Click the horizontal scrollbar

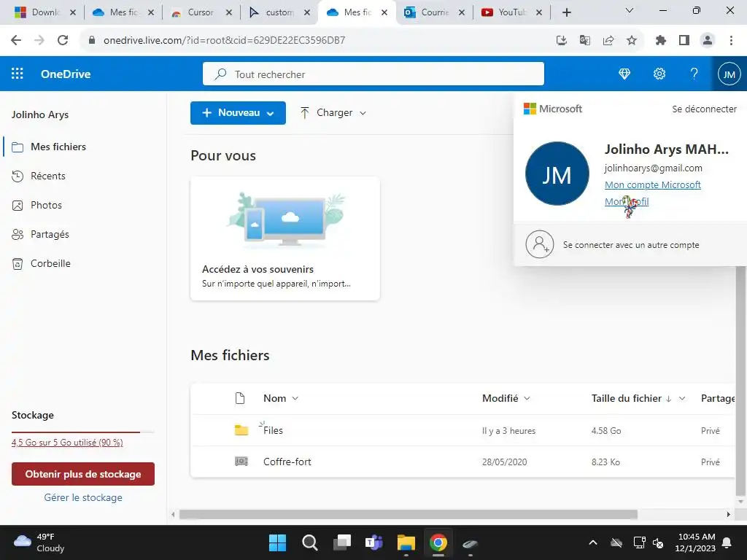coord(408,514)
